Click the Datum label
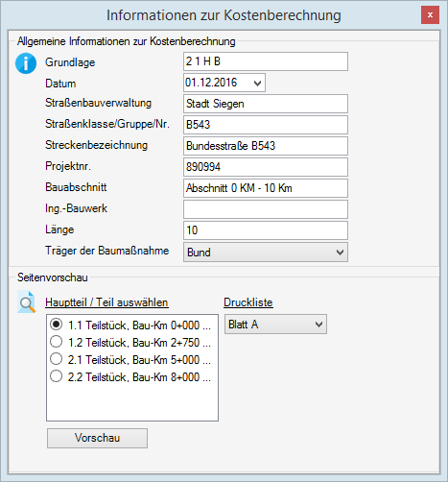This screenshot has width=448, height=482. 60,84
